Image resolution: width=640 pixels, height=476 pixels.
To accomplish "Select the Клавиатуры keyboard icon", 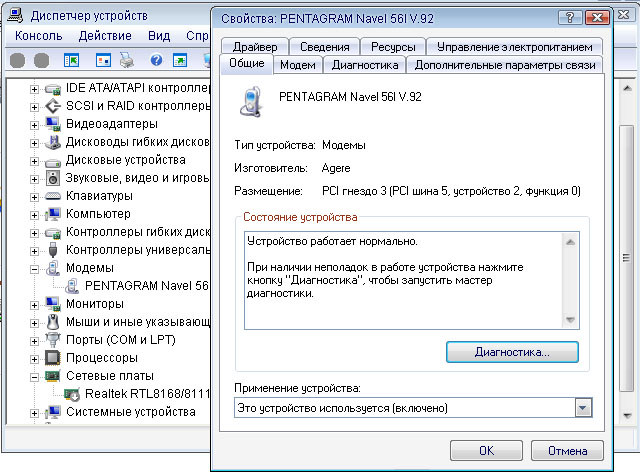I will 53,196.
